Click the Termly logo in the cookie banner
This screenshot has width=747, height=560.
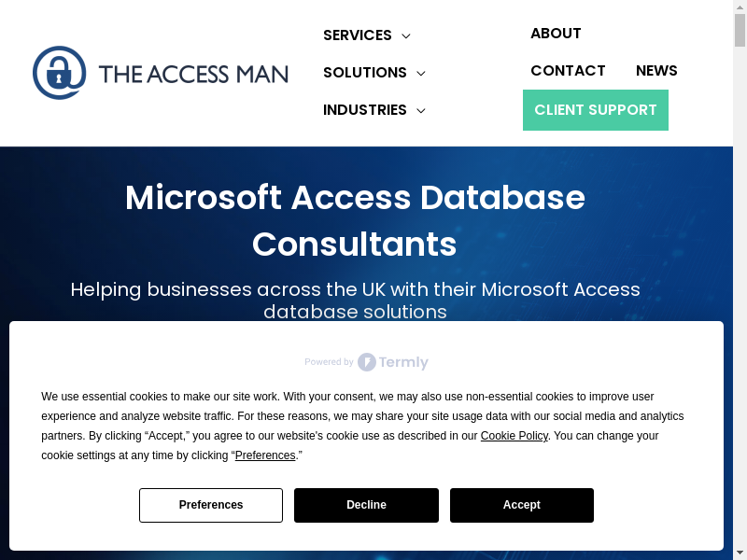pos(393,362)
